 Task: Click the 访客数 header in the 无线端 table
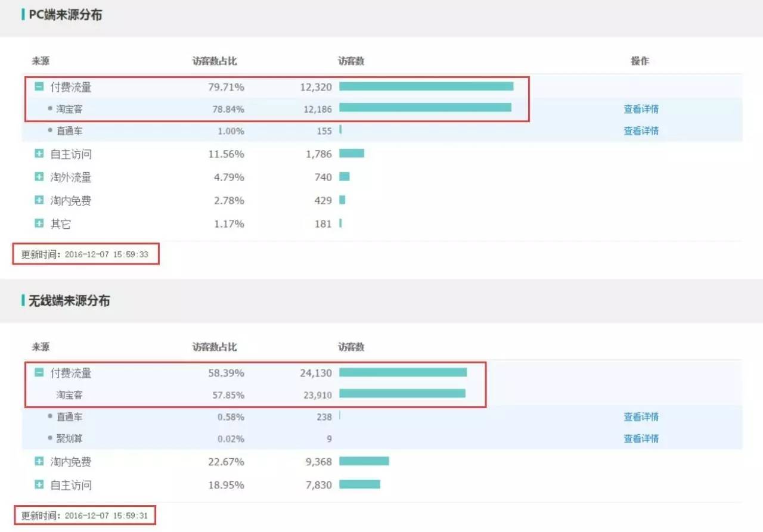click(351, 347)
